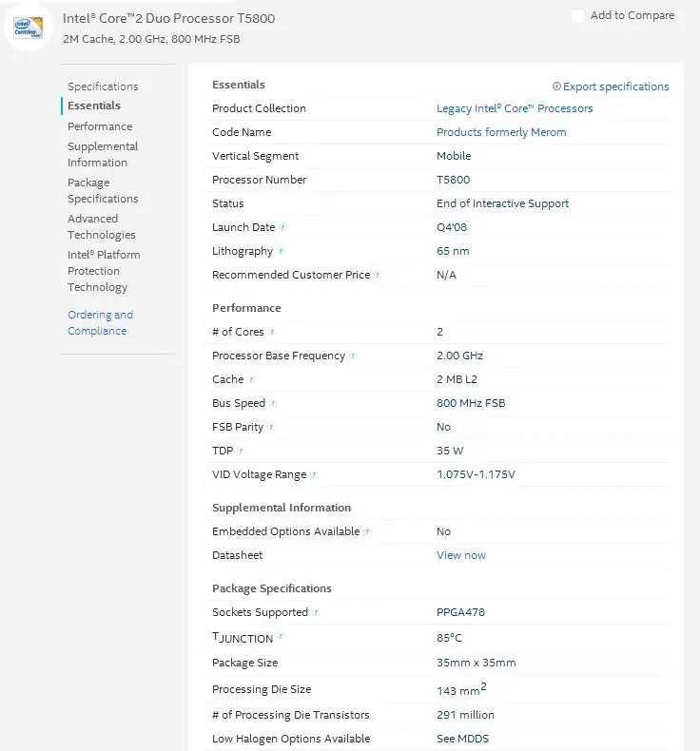Click the Recommended Customer Price value 'N/A'
Viewport: 700px width, 751px height.
[x=446, y=275]
